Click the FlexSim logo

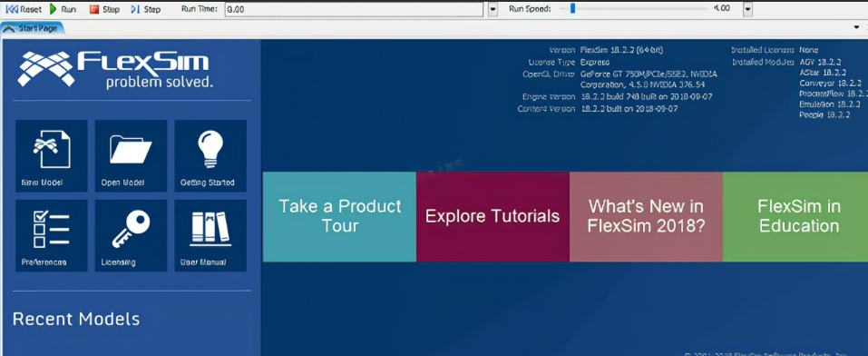point(114,70)
